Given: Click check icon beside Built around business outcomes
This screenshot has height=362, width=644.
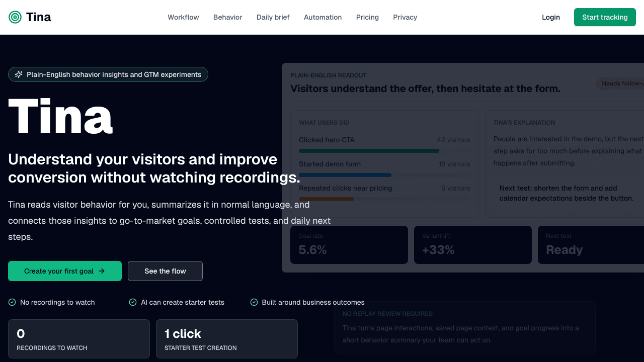Looking at the screenshot, I should click(254, 302).
